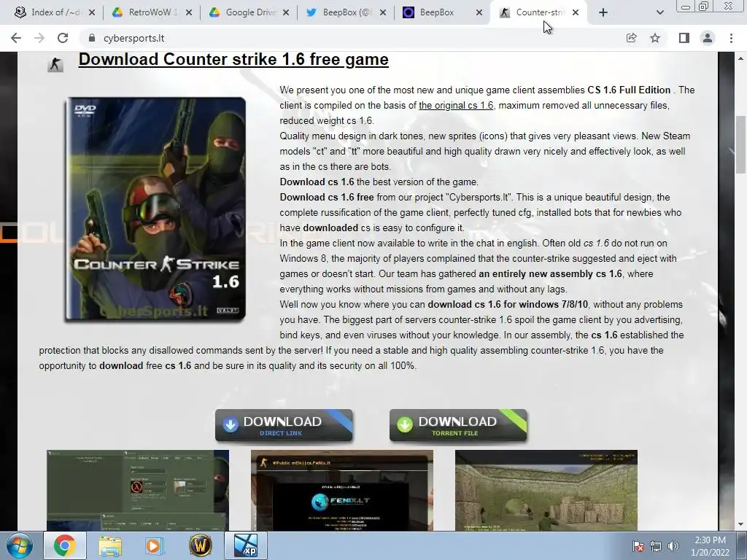Click Action Center flag tray icon
Image resolution: width=747 pixels, height=560 pixels.
[x=638, y=546]
